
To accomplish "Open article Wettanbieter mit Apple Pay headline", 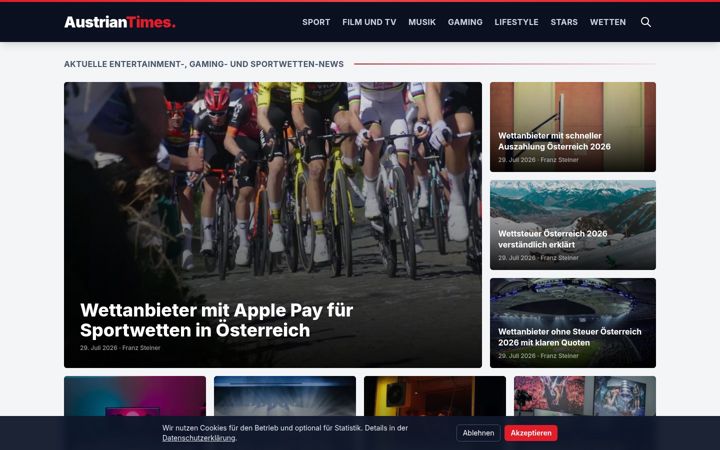I will pyautogui.click(x=216, y=320).
